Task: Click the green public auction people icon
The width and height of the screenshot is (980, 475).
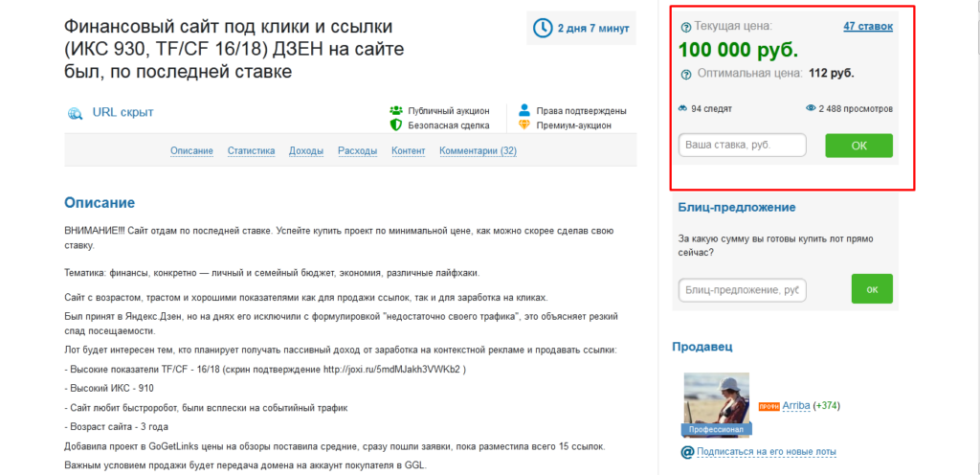Action: click(x=395, y=110)
